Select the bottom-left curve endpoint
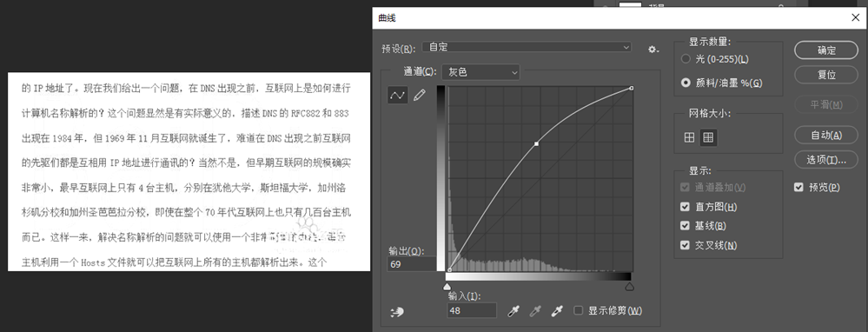 (449, 269)
